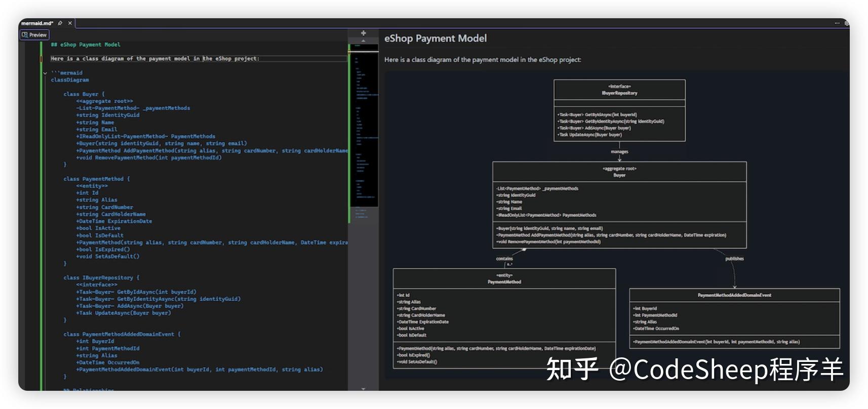Click the scrollbar up arrow
This screenshot has width=868, height=409.
[x=363, y=40]
